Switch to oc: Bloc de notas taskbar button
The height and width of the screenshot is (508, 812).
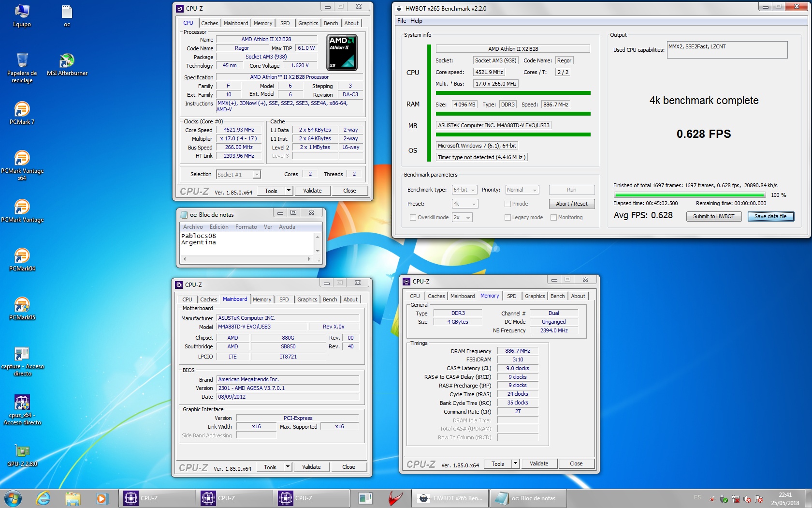point(528,498)
